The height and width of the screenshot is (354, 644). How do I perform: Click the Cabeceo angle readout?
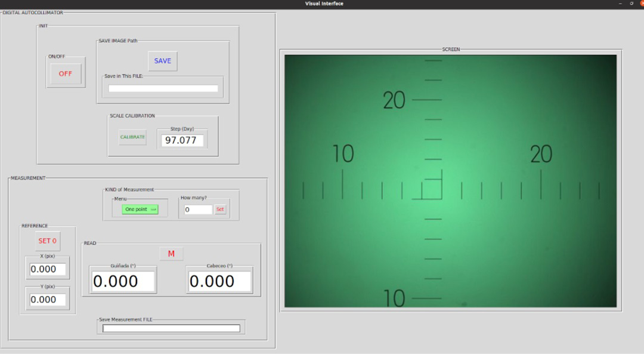(x=219, y=281)
